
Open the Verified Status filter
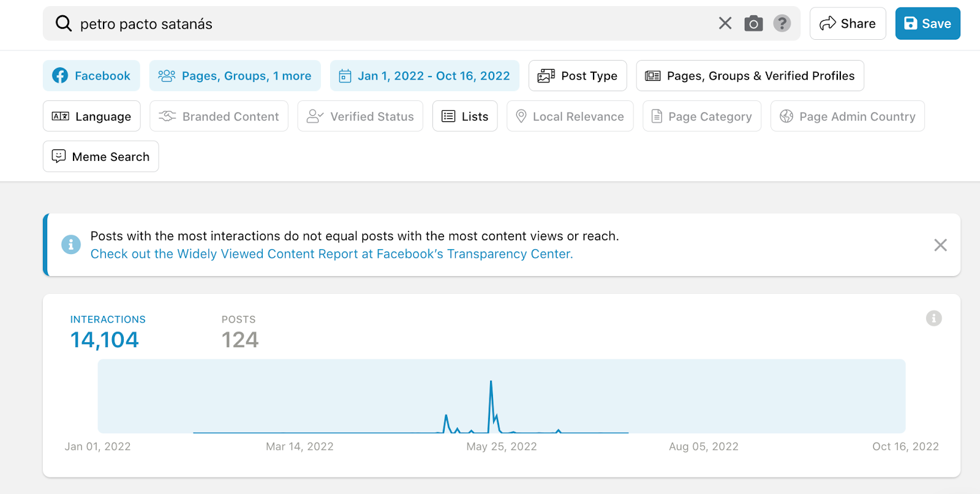[360, 116]
